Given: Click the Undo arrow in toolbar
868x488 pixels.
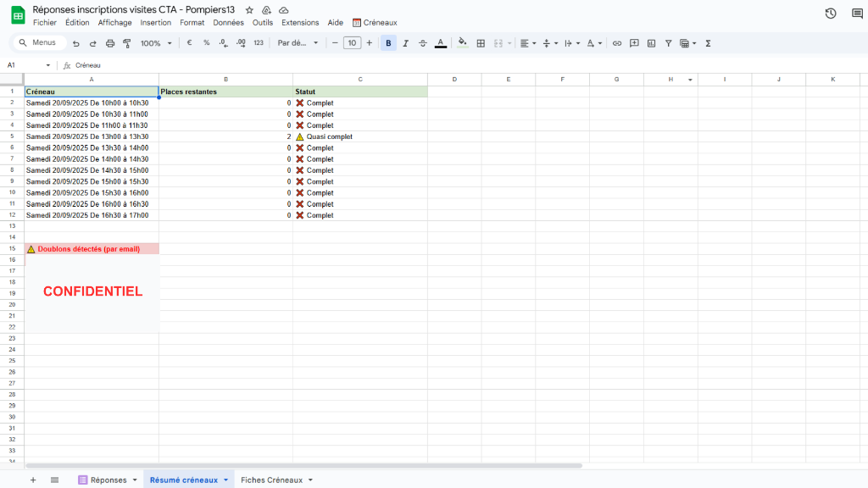Looking at the screenshot, I should click(75, 43).
